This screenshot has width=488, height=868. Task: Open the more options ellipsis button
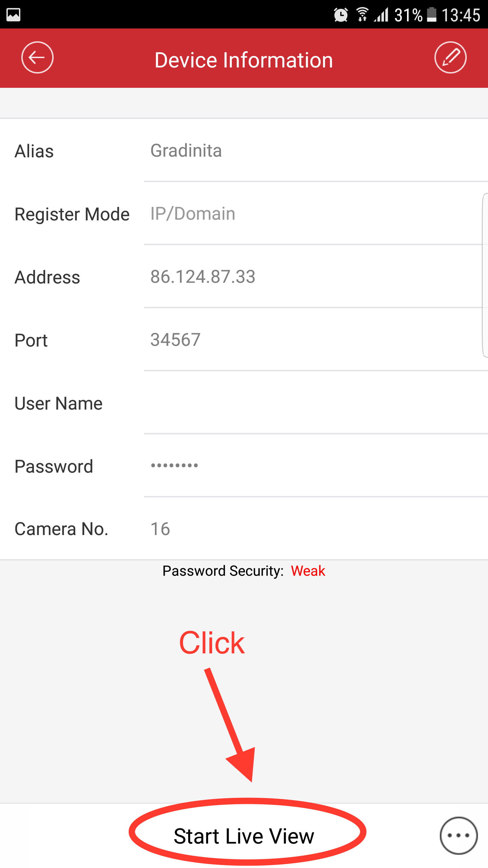(x=459, y=836)
